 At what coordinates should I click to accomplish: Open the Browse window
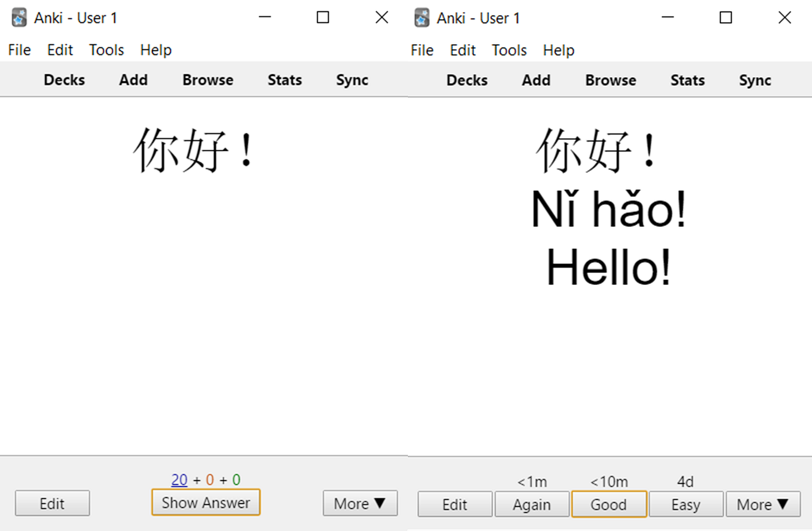207,80
